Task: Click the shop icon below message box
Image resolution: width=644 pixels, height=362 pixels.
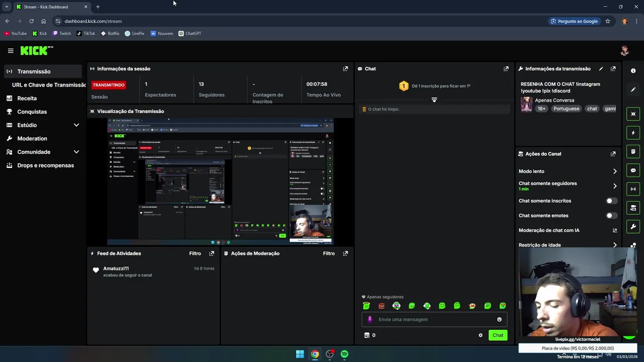Action: click(x=367, y=335)
